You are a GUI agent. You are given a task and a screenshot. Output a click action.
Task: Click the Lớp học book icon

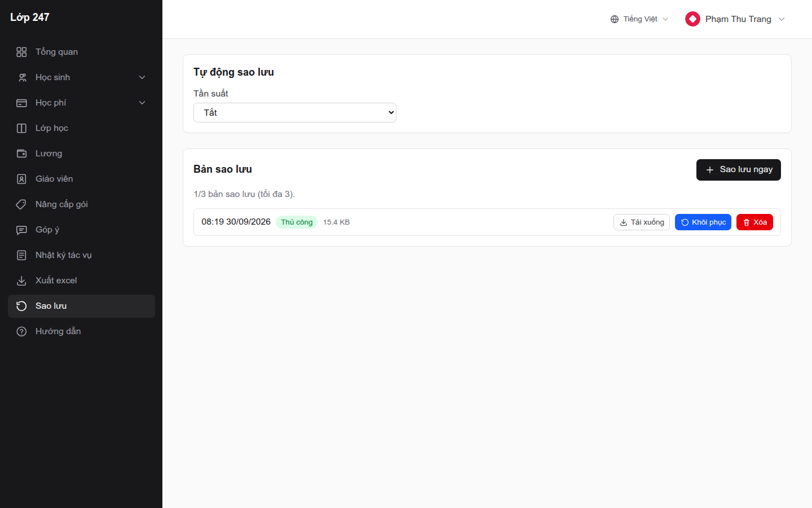pos(21,128)
